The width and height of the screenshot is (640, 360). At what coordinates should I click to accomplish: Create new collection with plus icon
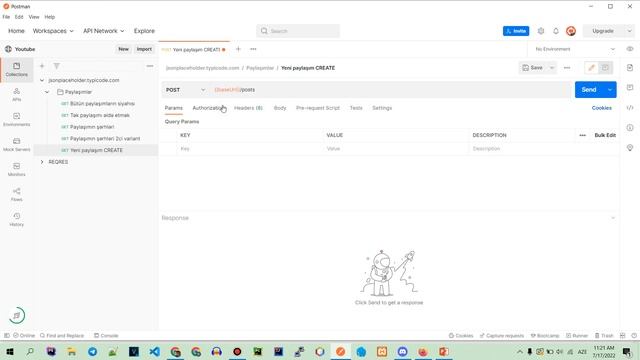[42, 66]
